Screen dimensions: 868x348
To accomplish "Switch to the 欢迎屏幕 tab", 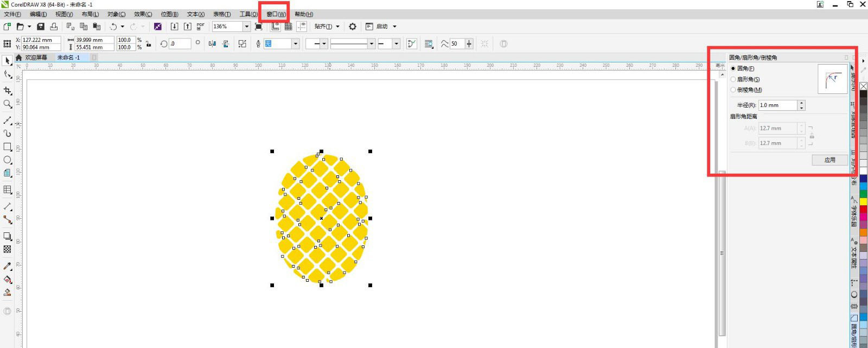I will [x=36, y=58].
